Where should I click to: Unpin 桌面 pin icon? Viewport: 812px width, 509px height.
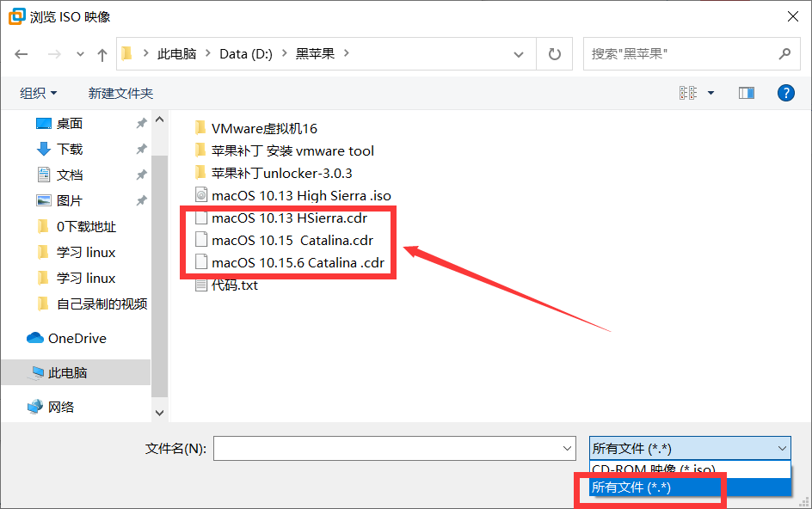141,123
